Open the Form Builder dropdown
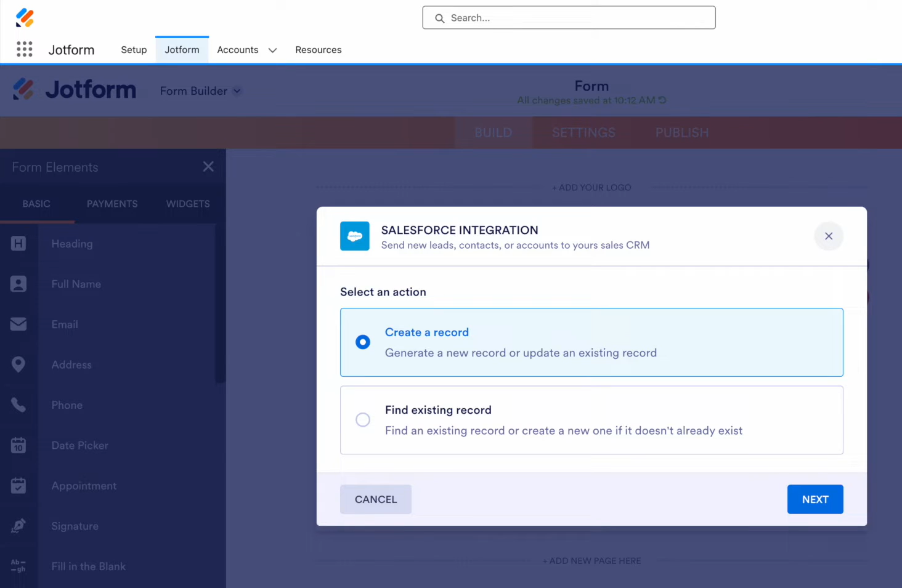 (x=200, y=91)
